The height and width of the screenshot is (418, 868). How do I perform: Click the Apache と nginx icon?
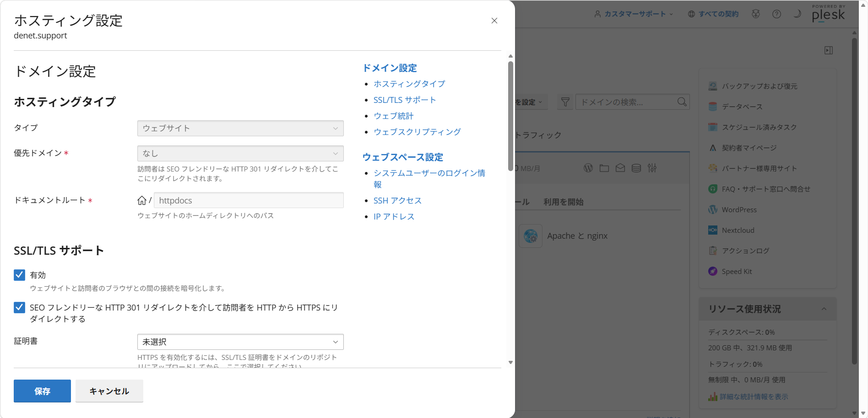point(531,236)
